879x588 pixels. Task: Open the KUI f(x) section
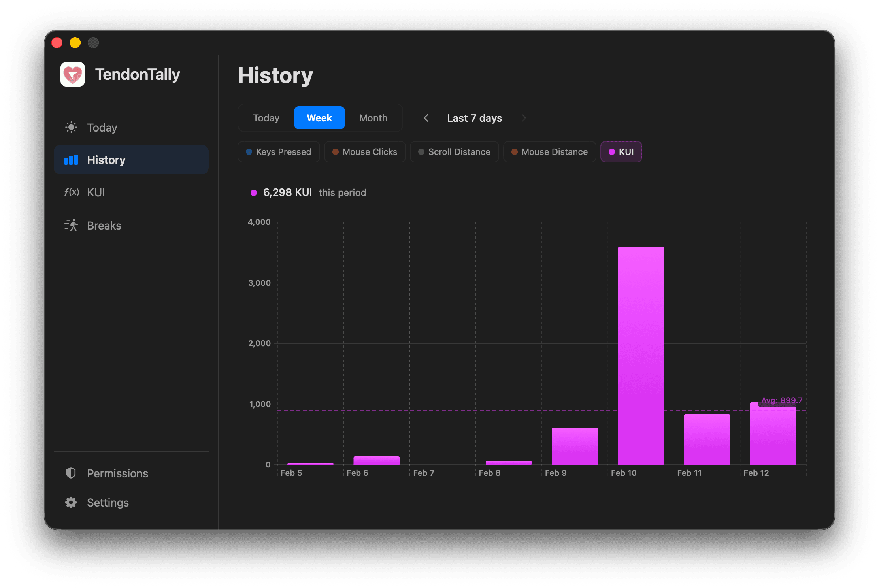pyautogui.click(x=96, y=192)
